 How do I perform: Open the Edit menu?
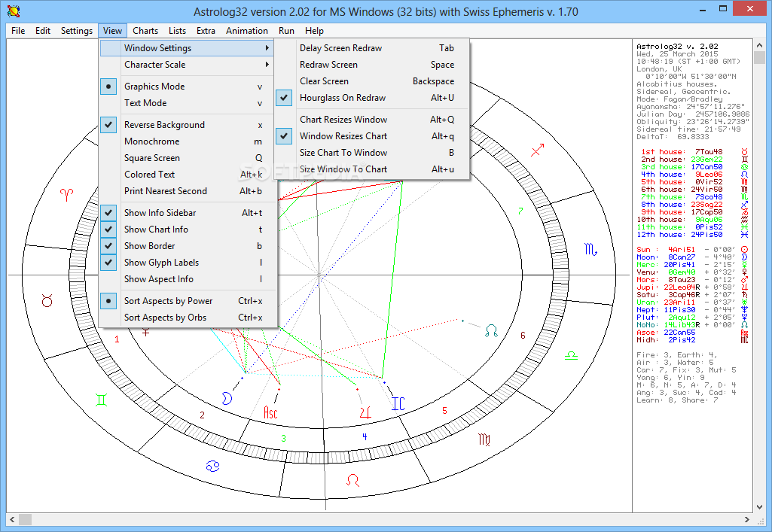[43, 31]
